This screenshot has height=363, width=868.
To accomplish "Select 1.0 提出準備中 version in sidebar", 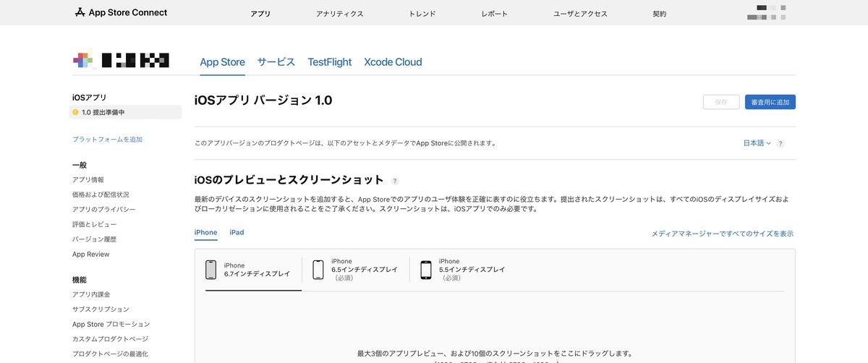I will [x=126, y=112].
